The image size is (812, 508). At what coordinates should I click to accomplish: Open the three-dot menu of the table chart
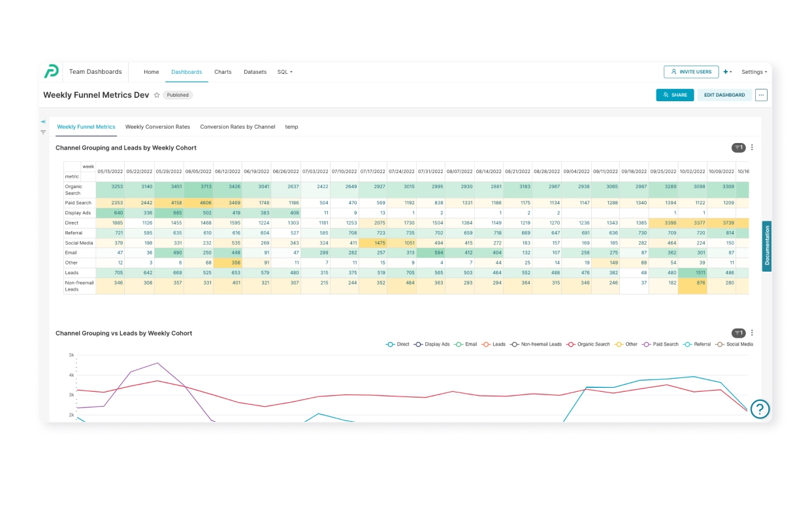click(x=752, y=148)
